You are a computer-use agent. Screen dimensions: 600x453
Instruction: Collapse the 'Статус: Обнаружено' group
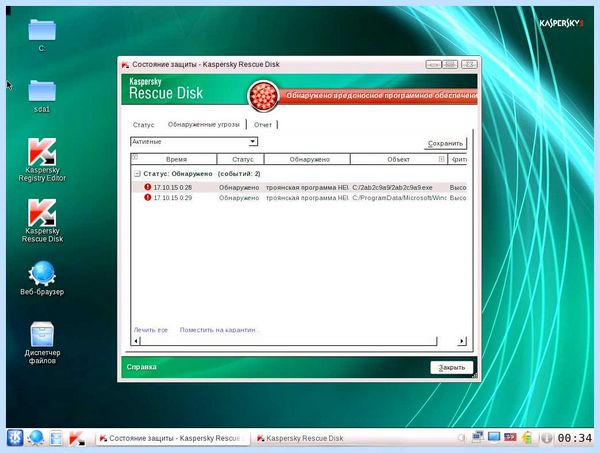point(137,174)
